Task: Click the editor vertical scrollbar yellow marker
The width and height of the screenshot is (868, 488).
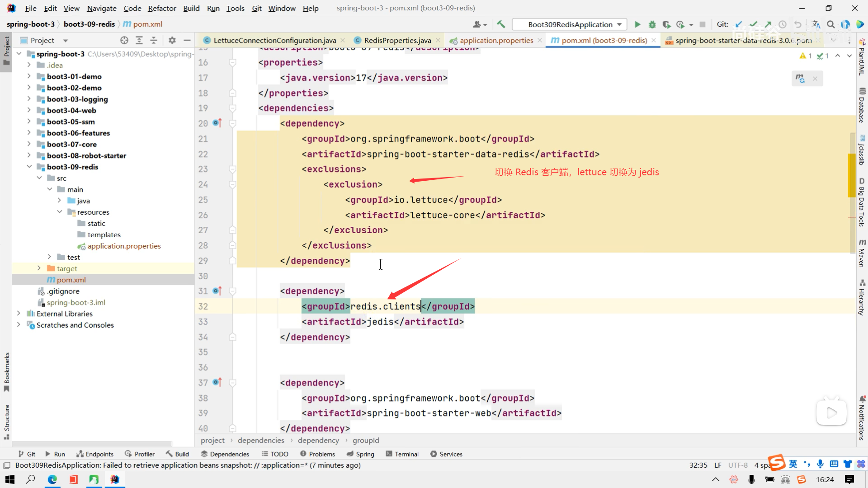Action: (x=852, y=175)
